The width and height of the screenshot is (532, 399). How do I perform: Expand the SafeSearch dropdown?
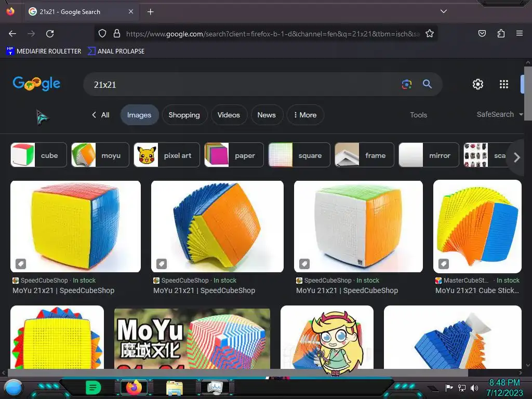tap(499, 114)
